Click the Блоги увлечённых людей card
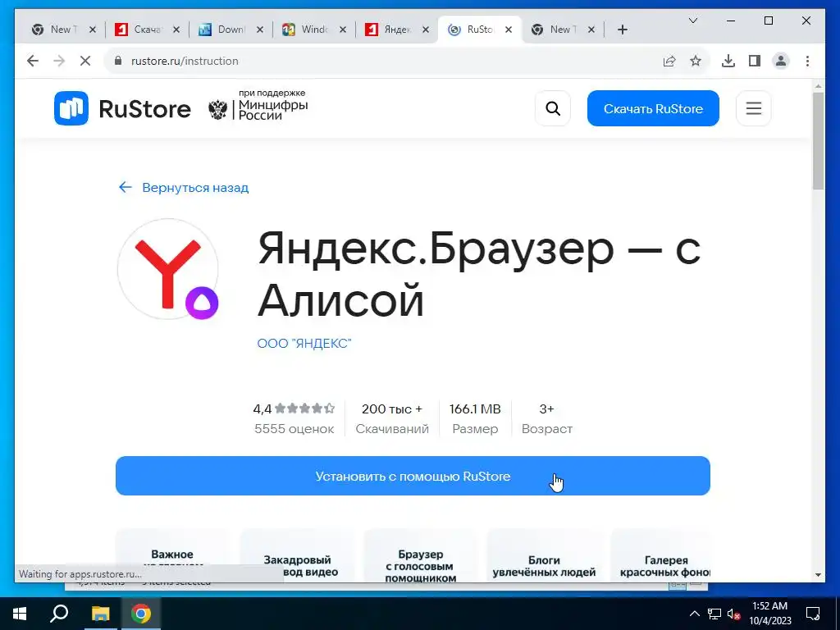840x630 pixels. 544,557
